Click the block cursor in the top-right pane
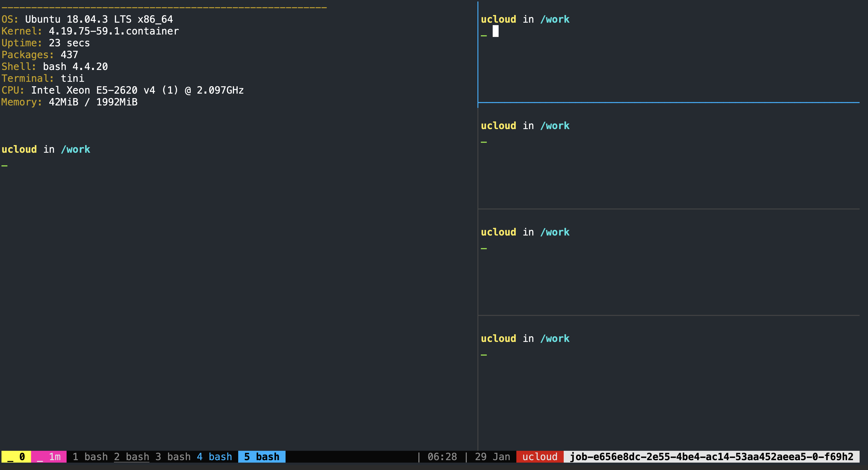The width and height of the screenshot is (868, 470). click(495, 31)
